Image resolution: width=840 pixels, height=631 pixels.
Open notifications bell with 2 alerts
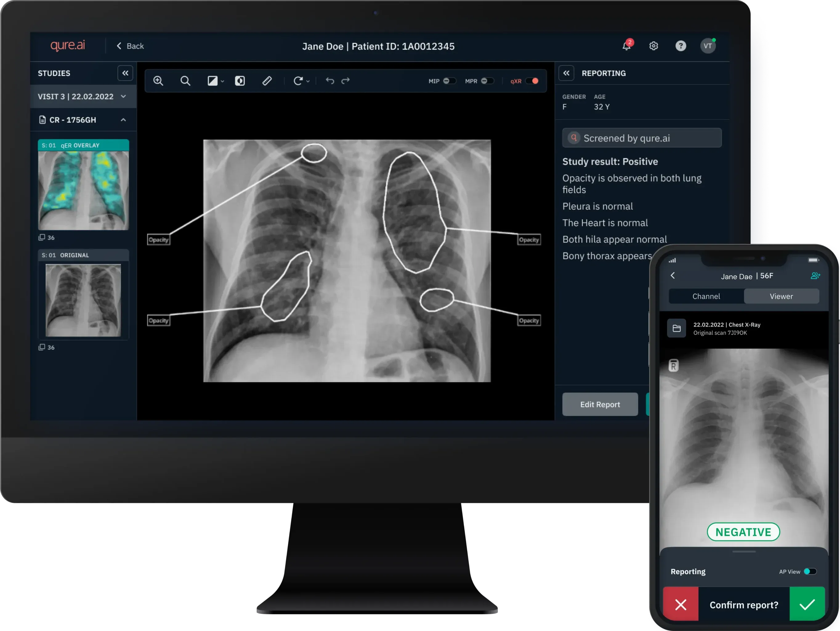(626, 46)
